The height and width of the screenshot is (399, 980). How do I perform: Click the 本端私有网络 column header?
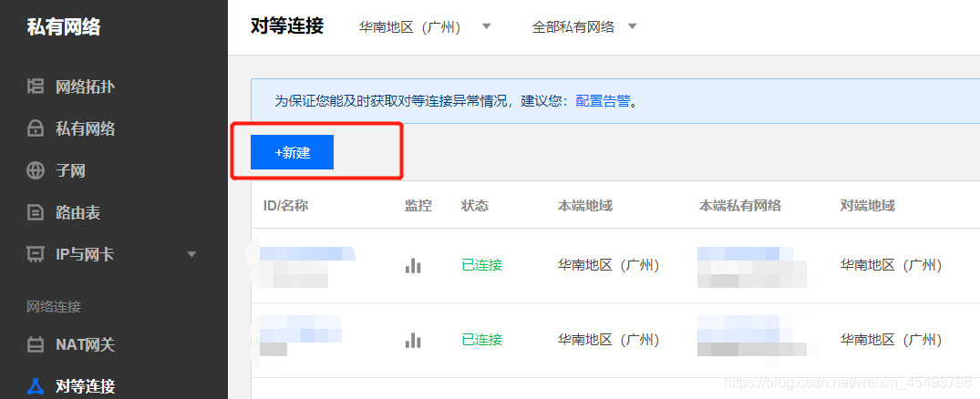pyautogui.click(x=739, y=206)
